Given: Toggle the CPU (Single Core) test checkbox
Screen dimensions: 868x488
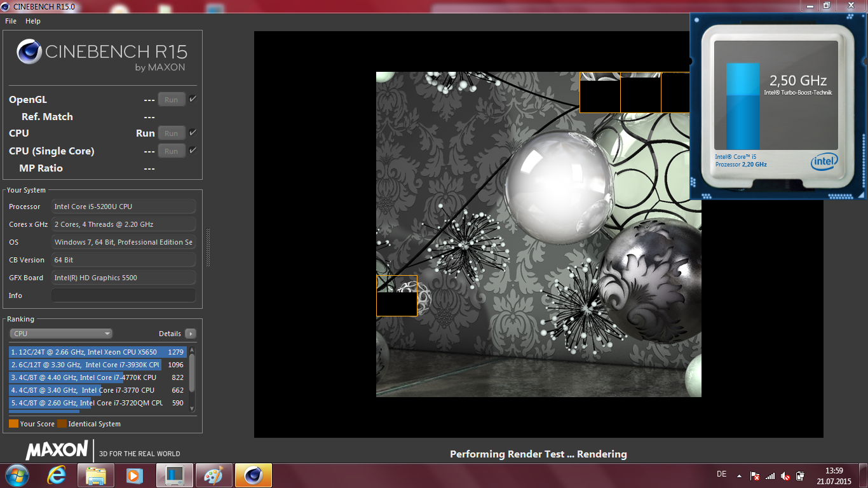Looking at the screenshot, I should click(193, 151).
